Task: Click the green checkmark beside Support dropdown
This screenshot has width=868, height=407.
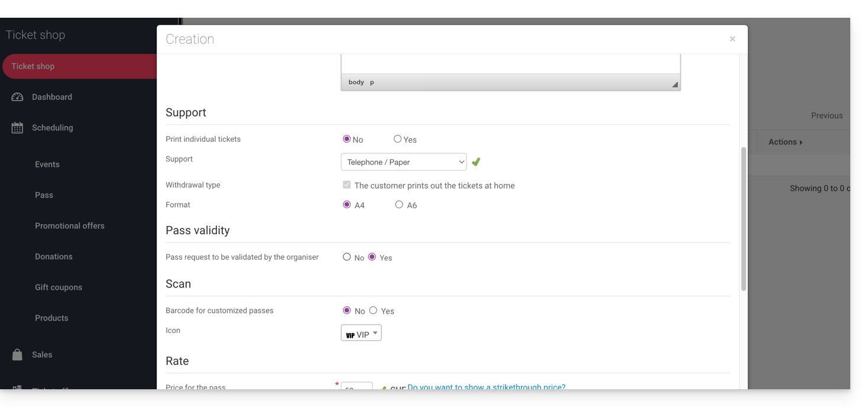Action: (x=476, y=161)
